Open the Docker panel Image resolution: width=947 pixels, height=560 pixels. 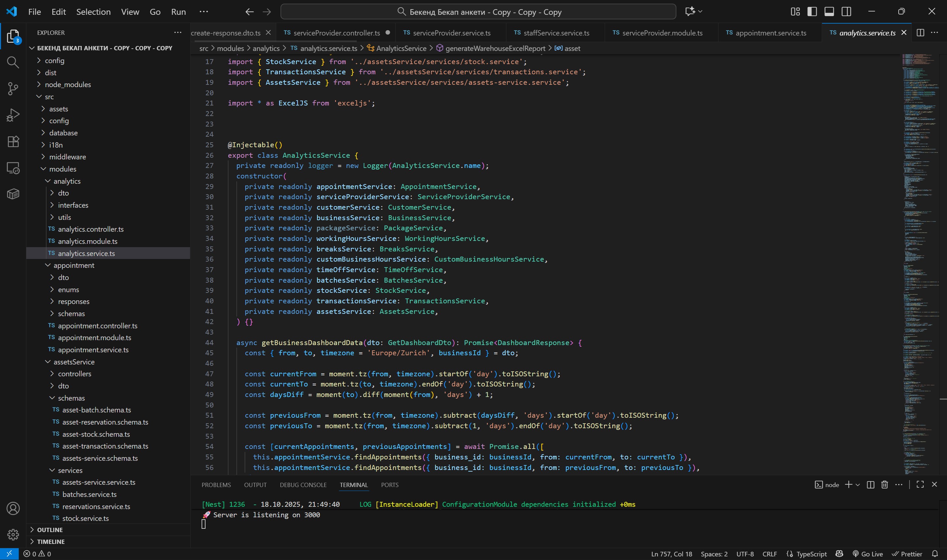(x=13, y=194)
